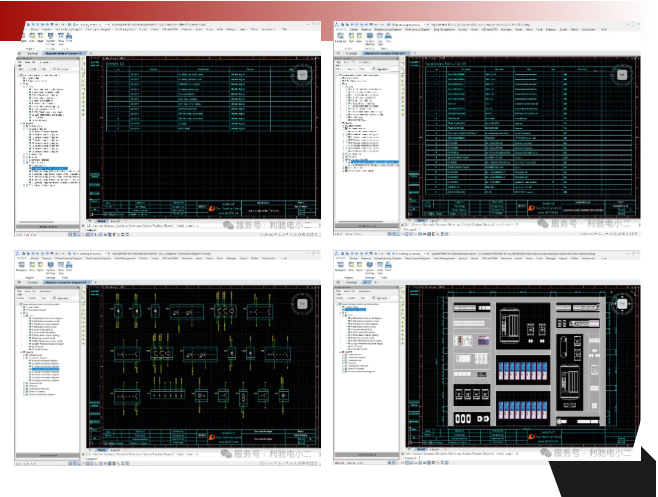Open System Settings in panel layout window
Screen dimensions: 658x497
pos(369,267)
